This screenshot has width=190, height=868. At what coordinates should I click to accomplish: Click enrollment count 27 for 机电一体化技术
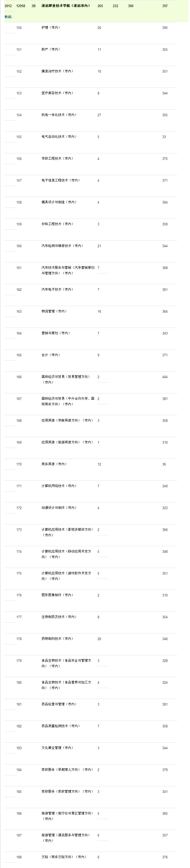tap(99, 115)
